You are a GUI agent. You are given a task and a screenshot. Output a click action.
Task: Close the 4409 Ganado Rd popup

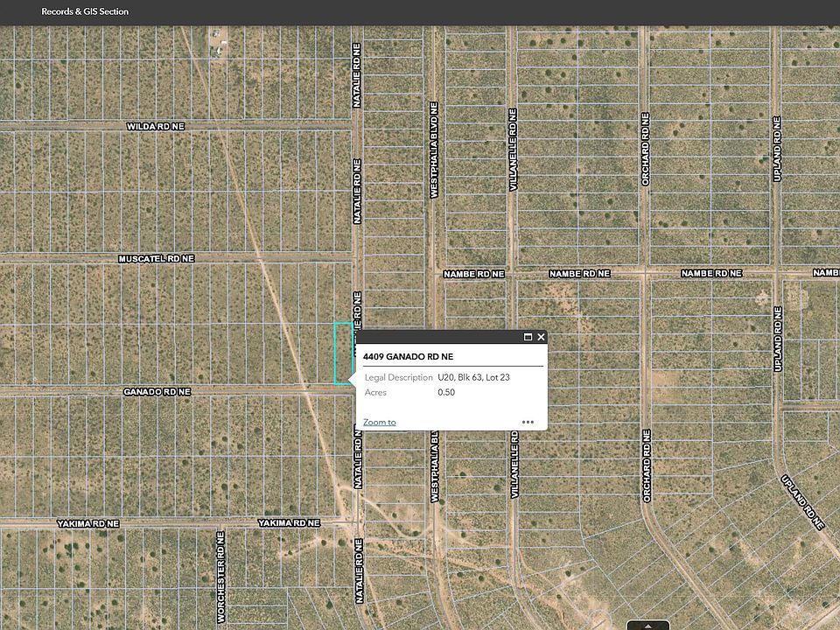(541, 337)
